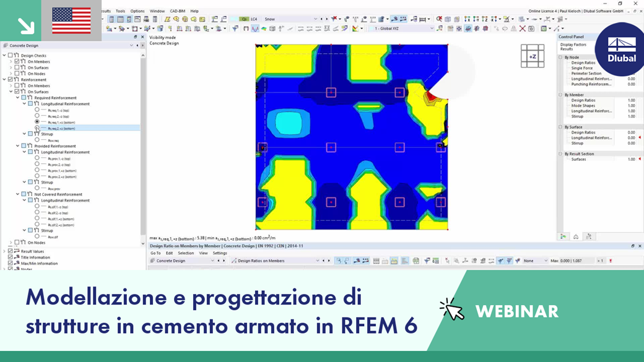Open the None filter dropdown in results table
Screen dimensions: 644x362
click(x=546, y=261)
